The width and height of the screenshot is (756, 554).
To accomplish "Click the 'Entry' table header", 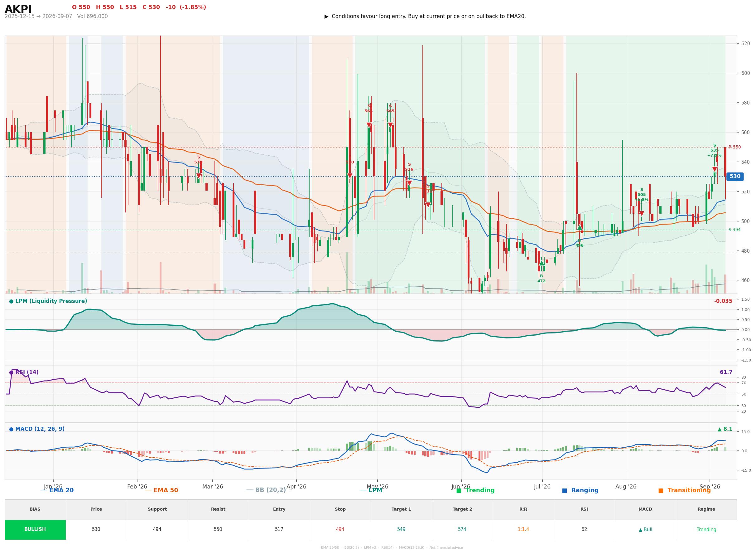I will pos(279,509).
